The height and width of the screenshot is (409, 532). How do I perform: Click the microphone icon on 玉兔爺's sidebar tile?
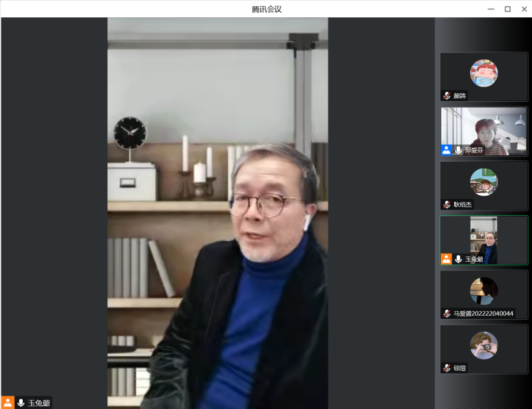(458, 259)
